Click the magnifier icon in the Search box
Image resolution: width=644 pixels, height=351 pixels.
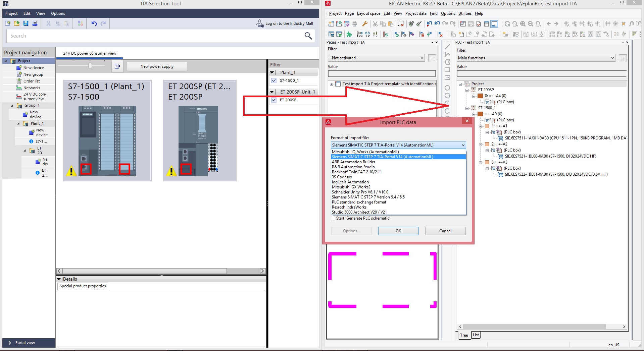pyautogui.click(x=308, y=36)
